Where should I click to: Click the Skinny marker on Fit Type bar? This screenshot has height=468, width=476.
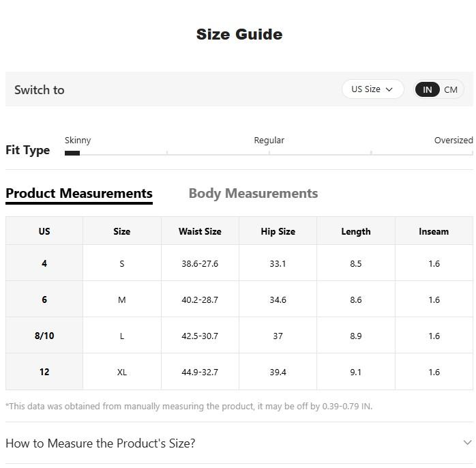pos(72,153)
